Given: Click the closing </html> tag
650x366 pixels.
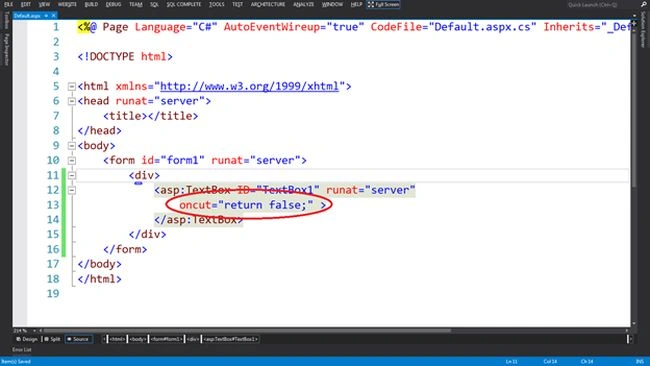Looking at the screenshot, I should click(99, 279).
